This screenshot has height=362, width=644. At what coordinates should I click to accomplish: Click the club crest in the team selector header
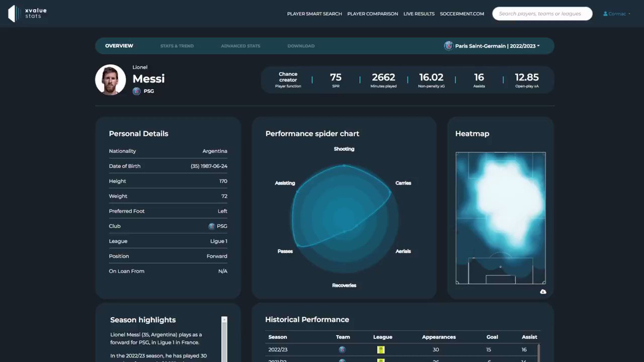(x=448, y=45)
